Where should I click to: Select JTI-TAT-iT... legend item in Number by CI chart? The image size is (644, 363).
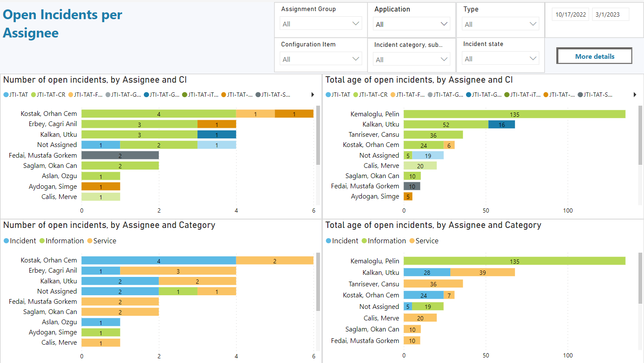pos(200,95)
